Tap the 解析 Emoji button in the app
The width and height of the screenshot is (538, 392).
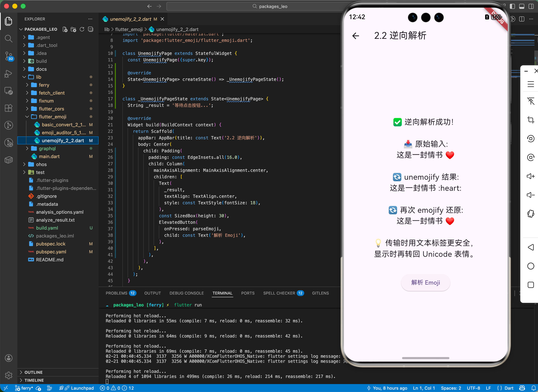pos(425,282)
